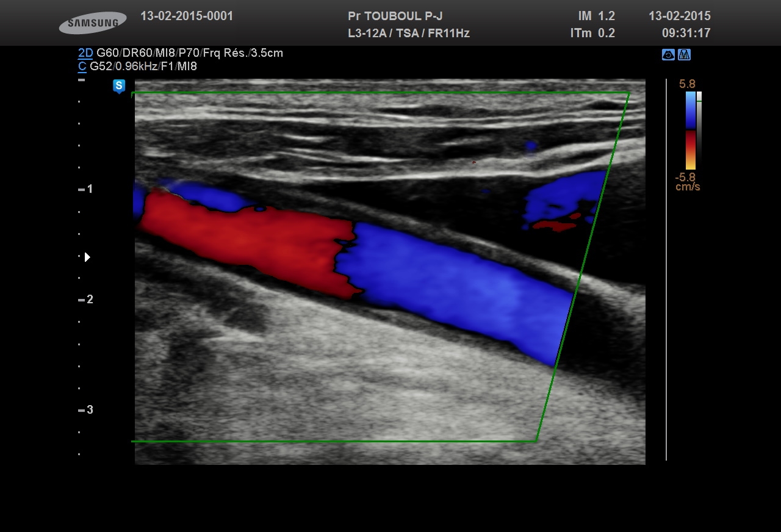Click the large blue flow region in the vessel
The image size is (781, 532).
(458, 287)
